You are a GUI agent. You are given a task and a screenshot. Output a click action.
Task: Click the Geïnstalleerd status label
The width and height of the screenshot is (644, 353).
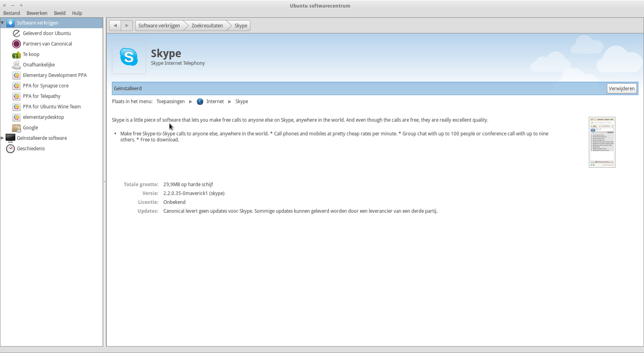(128, 89)
